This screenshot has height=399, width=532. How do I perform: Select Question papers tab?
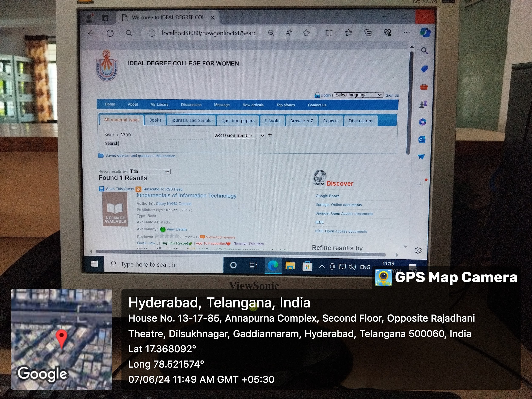point(238,120)
